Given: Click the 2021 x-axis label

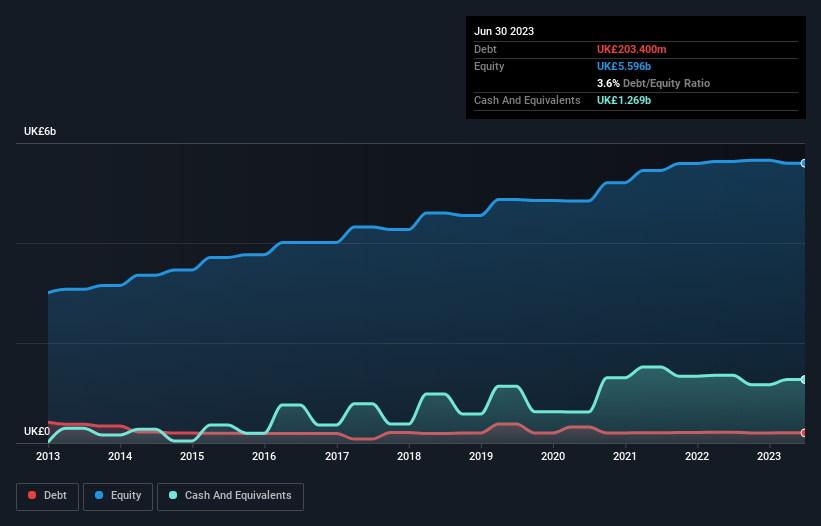Looking at the screenshot, I should (x=625, y=456).
